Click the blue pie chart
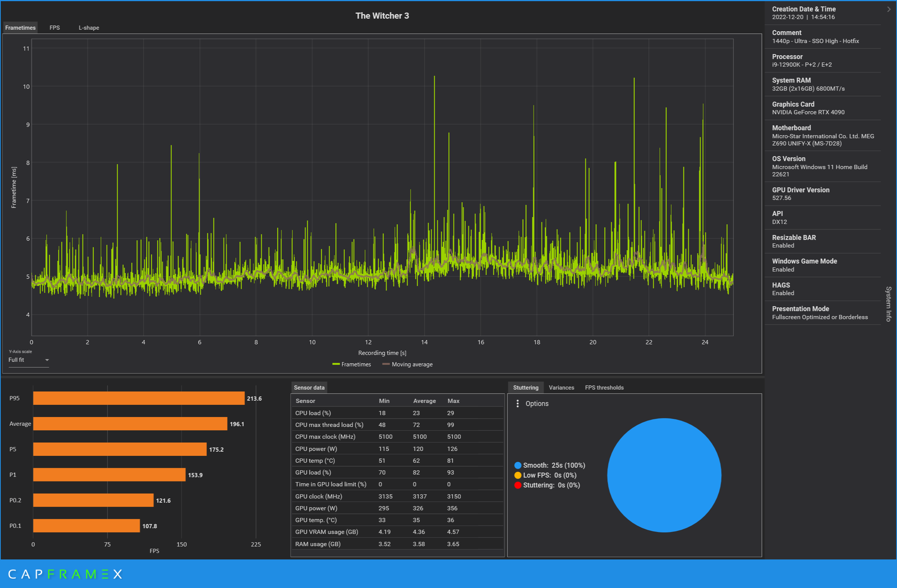897x588 pixels. point(664,475)
